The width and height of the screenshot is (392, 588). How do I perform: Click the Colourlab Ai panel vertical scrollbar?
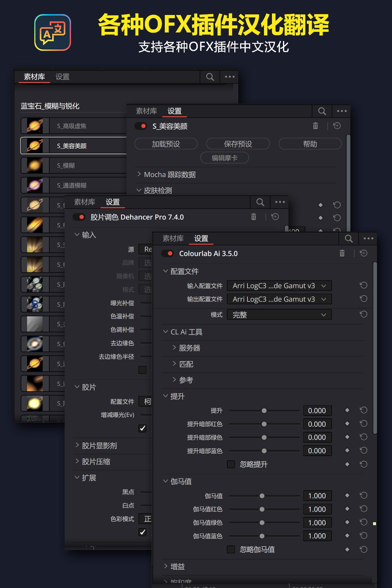click(x=375, y=348)
